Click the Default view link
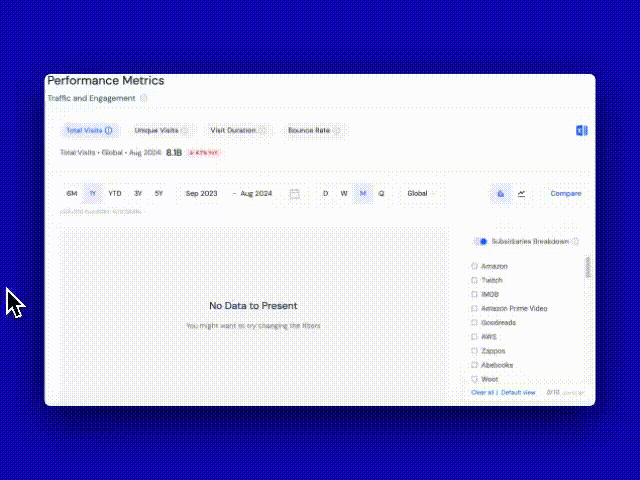640x480 pixels. point(518,393)
